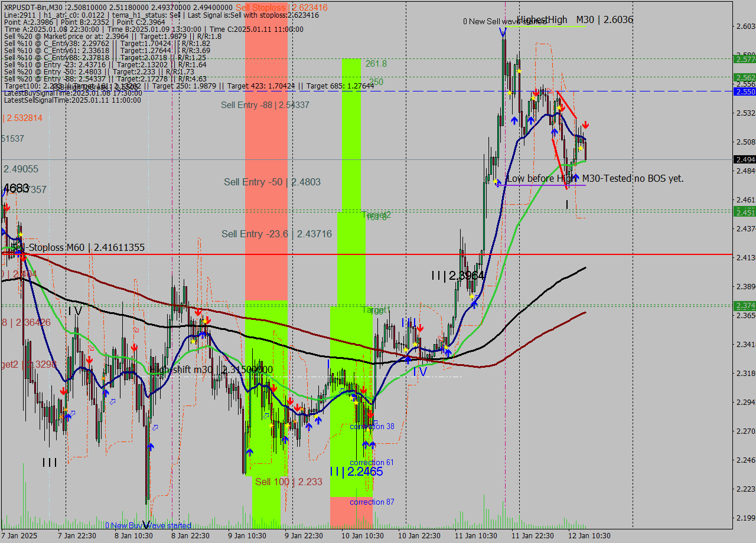Click the Line:2911 tema_h1_status info line
This screenshot has height=543, width=756.
pyautogui.click(x=161, y=15)
